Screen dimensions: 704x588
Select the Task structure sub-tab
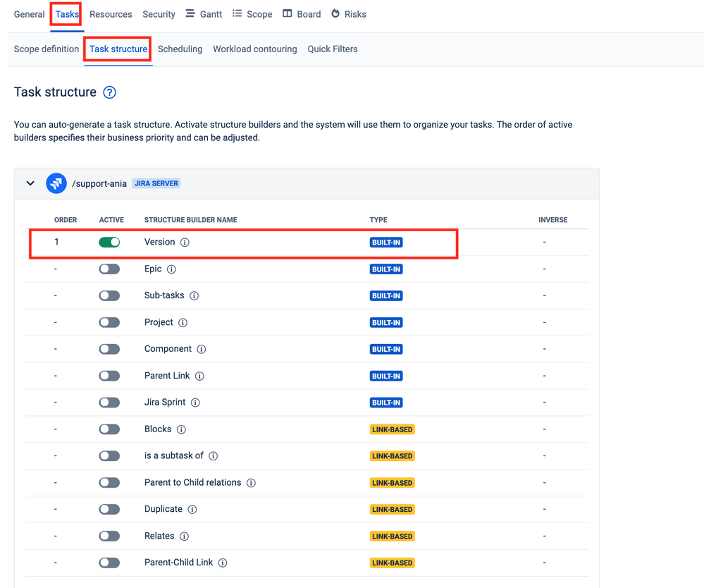(x=118, y=49)
